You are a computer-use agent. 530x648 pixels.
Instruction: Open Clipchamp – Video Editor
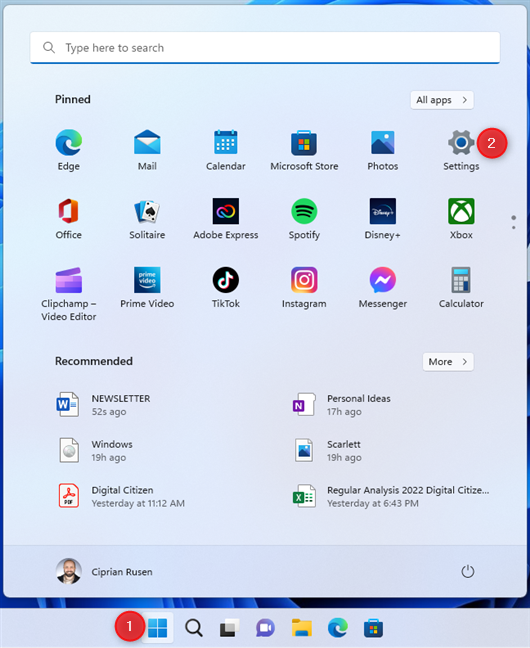tap(69, 293)
